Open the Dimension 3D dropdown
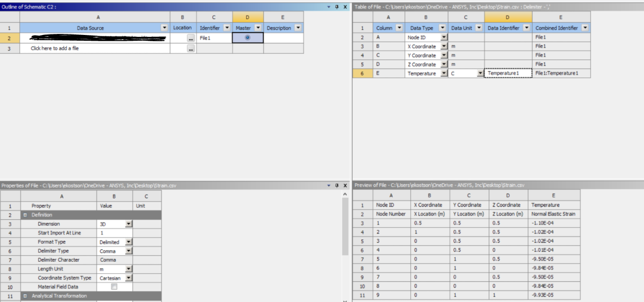This screenshot has height=302, width=644. point(128,224)
